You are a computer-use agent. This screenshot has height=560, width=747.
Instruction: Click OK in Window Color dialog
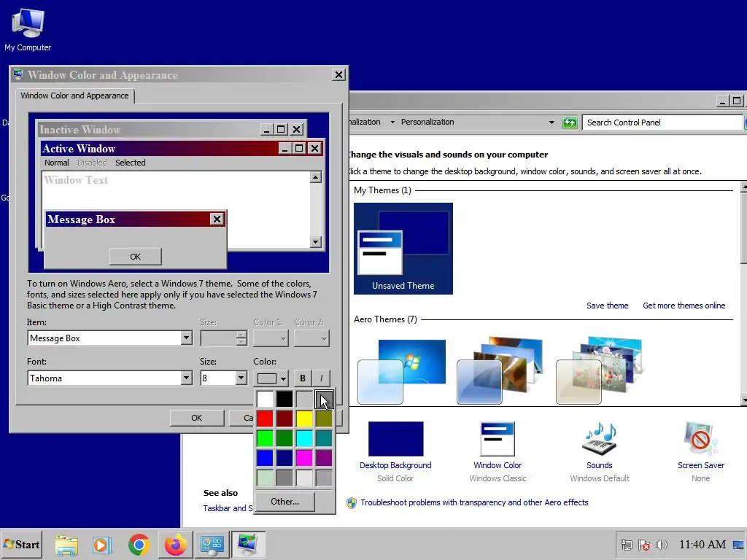pyautogui.click(x=197, y=418)
